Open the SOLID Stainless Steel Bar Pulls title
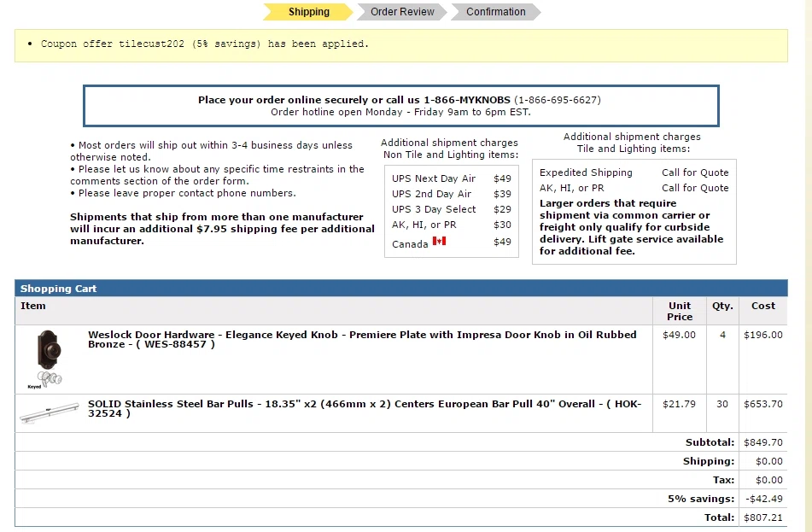This screenshot has width=812, height=532. pos(365,408)
